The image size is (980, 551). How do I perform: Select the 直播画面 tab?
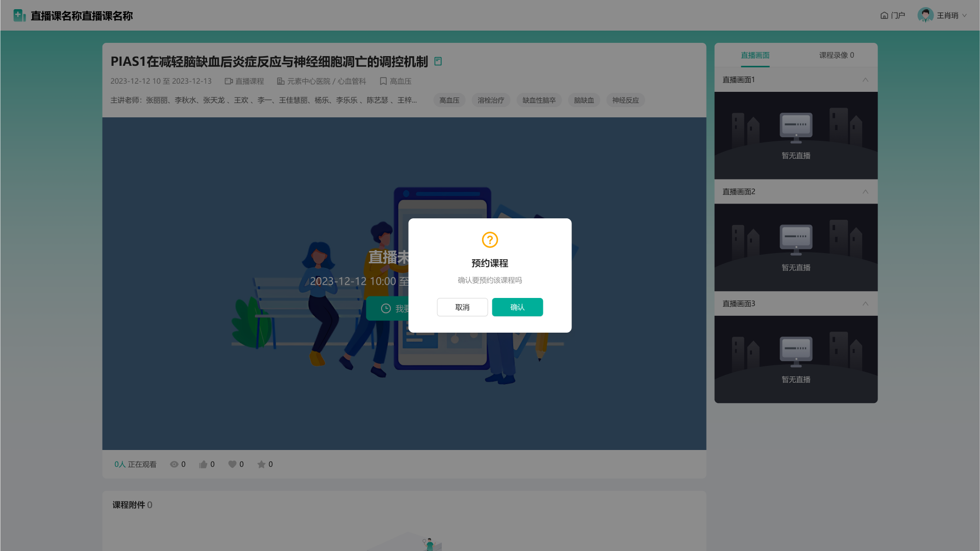pos(755,55)
